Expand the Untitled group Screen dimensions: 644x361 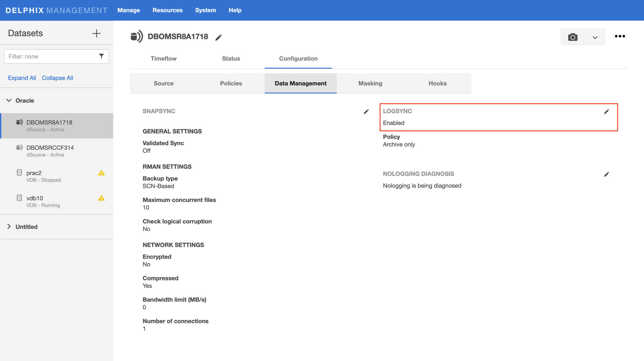point(9,227)
